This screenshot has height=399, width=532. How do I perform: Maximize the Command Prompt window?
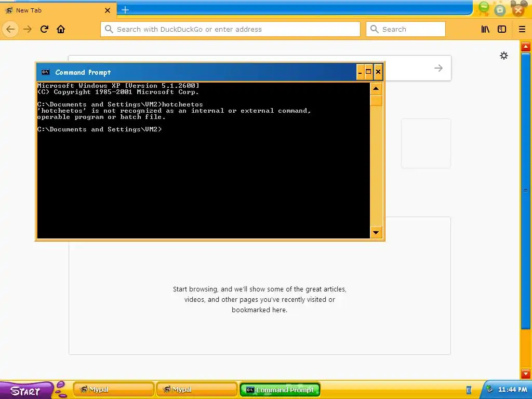click(x=368, y=72)
